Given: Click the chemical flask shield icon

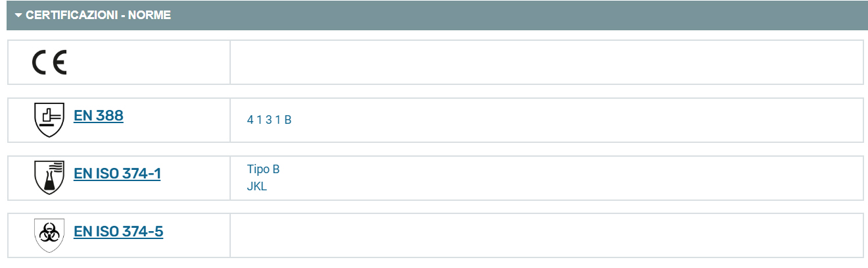Looking at the screenshot, I should [x=49, y=177].
